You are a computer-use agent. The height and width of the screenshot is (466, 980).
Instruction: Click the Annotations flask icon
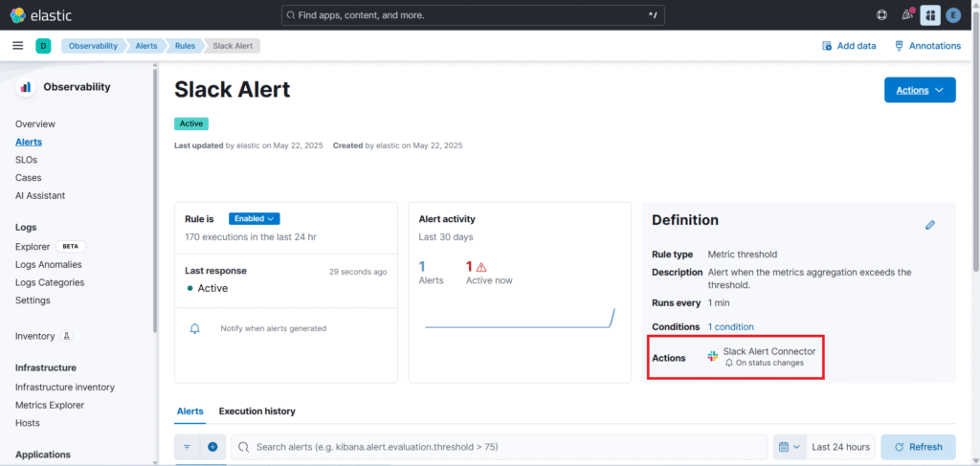click(899, 46)
